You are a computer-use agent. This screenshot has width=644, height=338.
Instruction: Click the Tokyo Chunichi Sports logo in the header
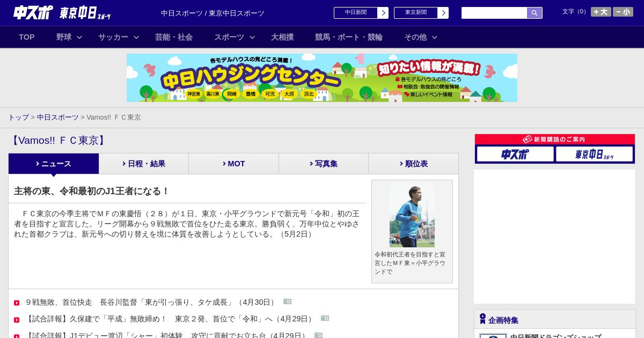point(85,13)
